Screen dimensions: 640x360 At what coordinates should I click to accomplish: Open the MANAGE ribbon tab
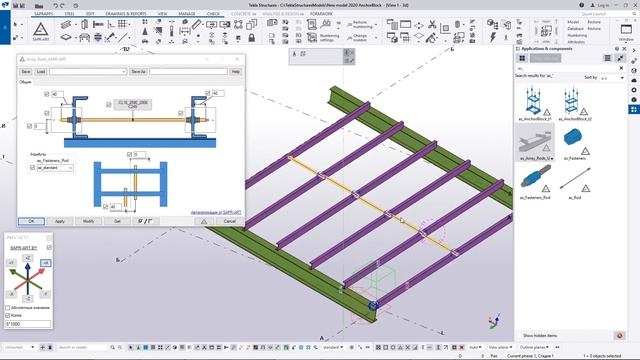pyautogui.click(x=187, y=14)
